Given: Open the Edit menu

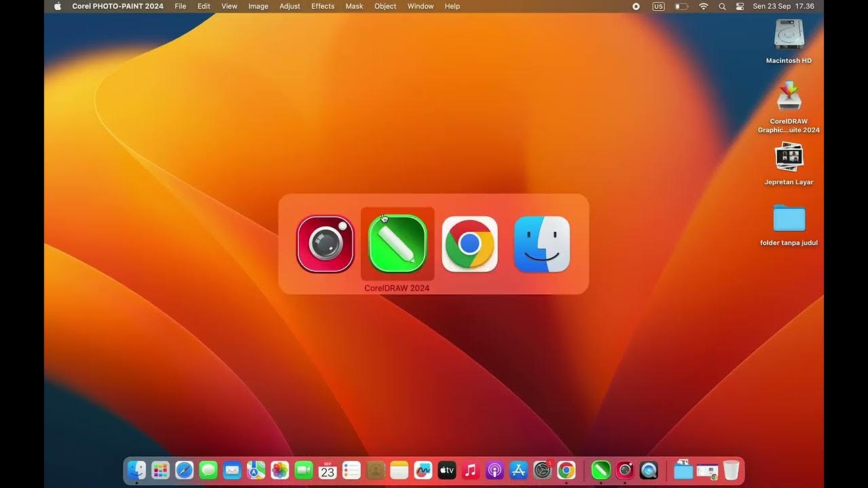Looking at the screenshot, I should tap(204, 6).
